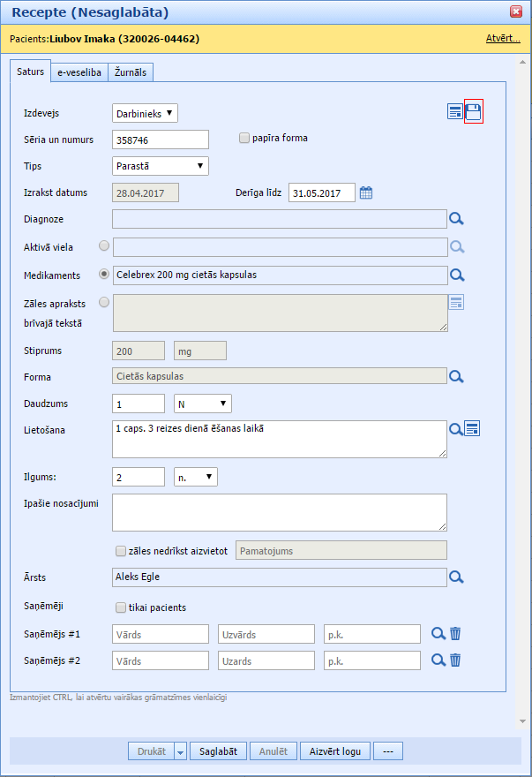Open the Ilgums unit dropdown
This screenshot has height=777, width=532.
195,477
